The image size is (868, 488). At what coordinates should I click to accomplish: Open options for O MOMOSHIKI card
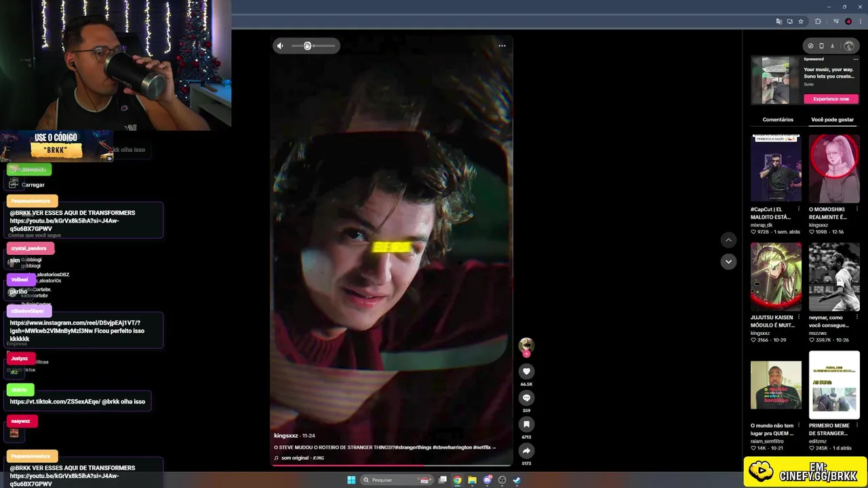[856, 209]
